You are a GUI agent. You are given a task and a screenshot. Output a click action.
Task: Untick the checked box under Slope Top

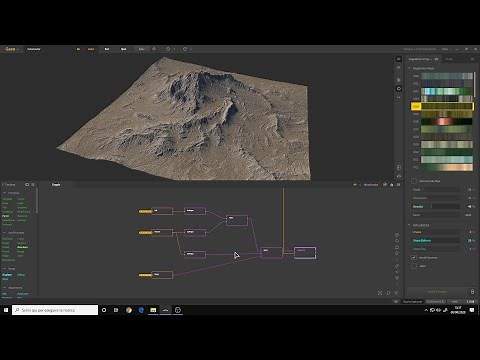click(x=414, y=257)
